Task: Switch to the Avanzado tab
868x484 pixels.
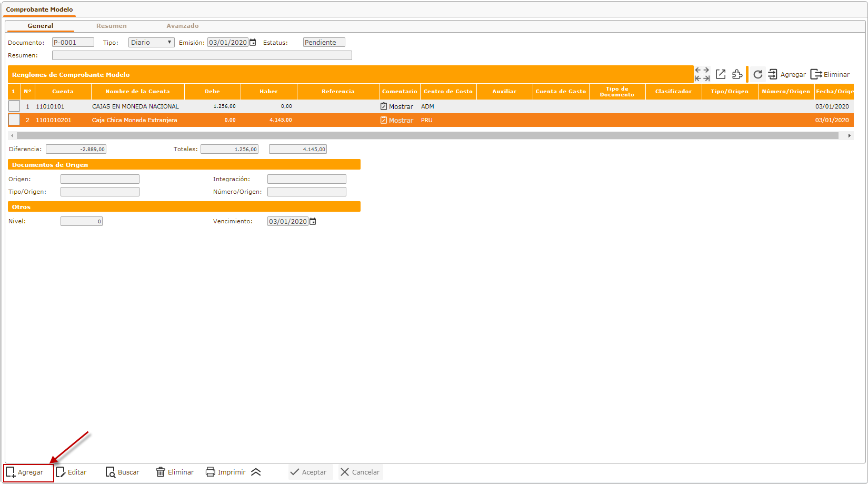Action: point(182,26)
